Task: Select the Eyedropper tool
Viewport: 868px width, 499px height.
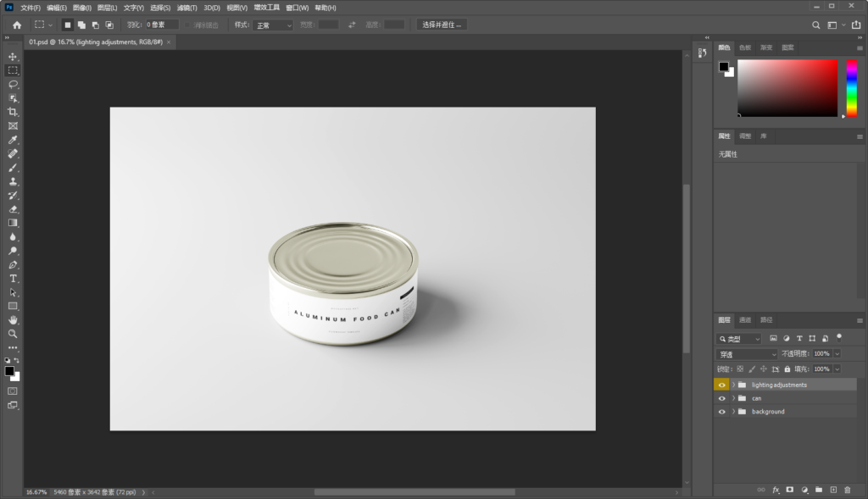Action: (13, 140)
